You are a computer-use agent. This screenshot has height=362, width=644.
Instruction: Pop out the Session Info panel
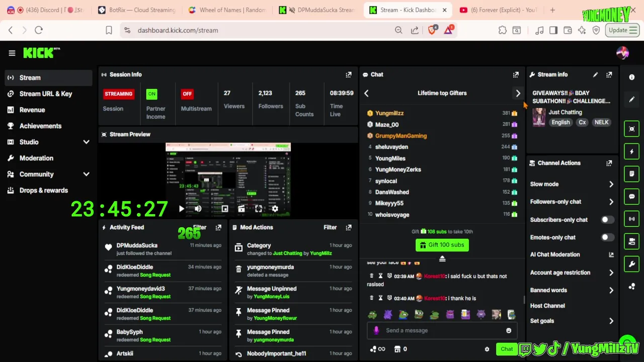click(349, 74)
